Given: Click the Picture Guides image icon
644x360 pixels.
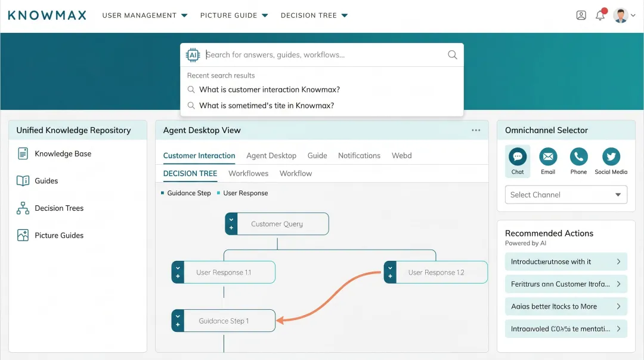Looking at the screenshot, I should (x=23, y=235).
